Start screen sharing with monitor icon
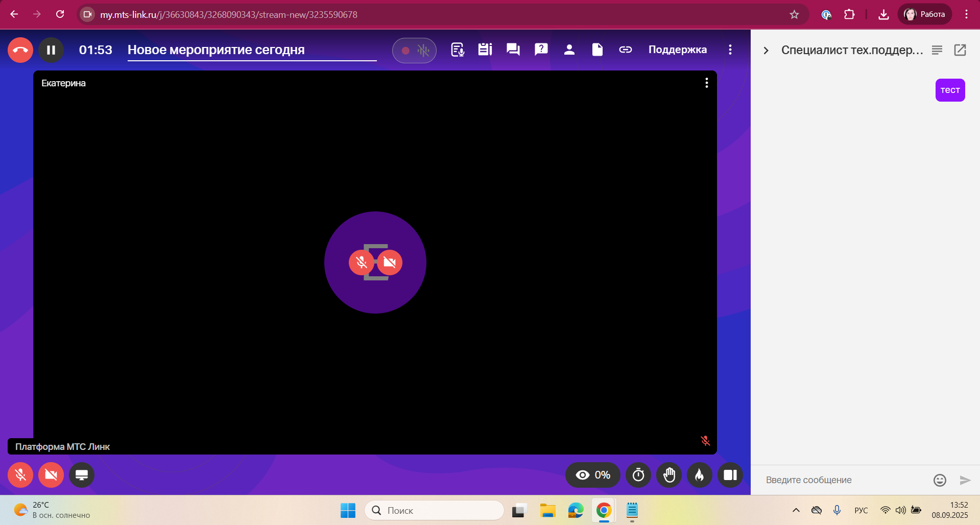 click(82, 475)
